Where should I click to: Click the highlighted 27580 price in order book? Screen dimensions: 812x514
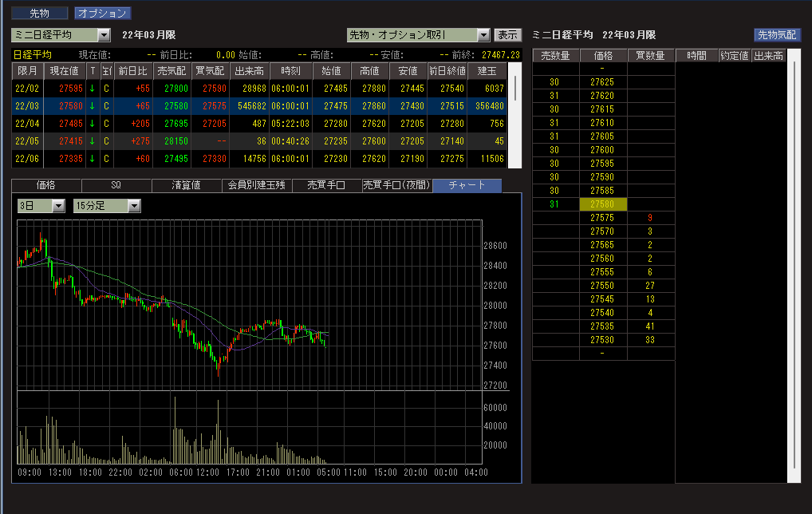tap(602, 204)
